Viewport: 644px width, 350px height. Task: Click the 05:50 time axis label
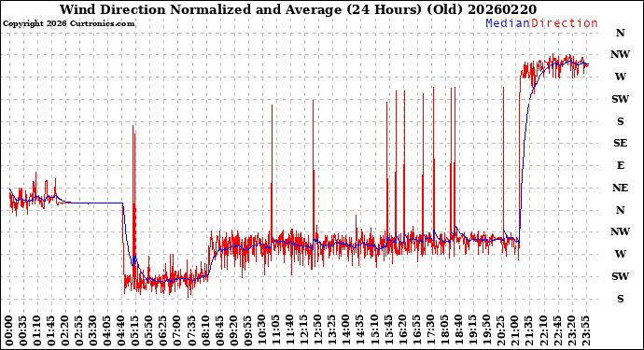[149, 331]
